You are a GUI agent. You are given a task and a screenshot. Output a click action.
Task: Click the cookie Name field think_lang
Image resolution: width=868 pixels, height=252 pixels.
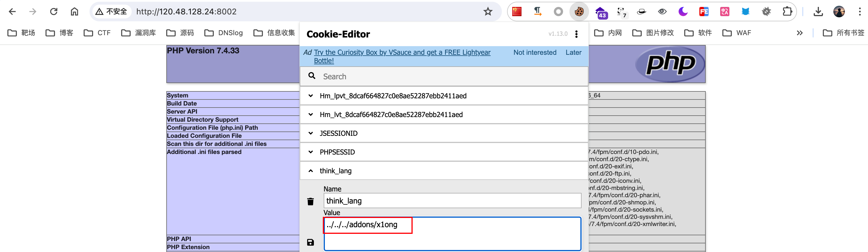(452, 201)
